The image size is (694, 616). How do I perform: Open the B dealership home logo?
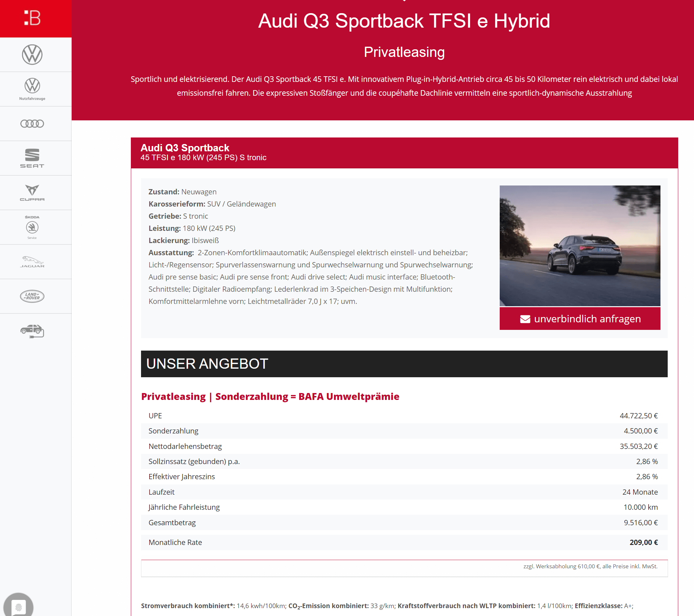[x=32, y=18]
